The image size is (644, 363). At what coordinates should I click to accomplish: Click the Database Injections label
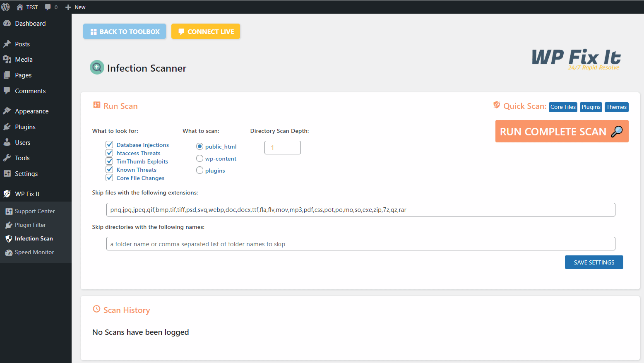point(142,145)
